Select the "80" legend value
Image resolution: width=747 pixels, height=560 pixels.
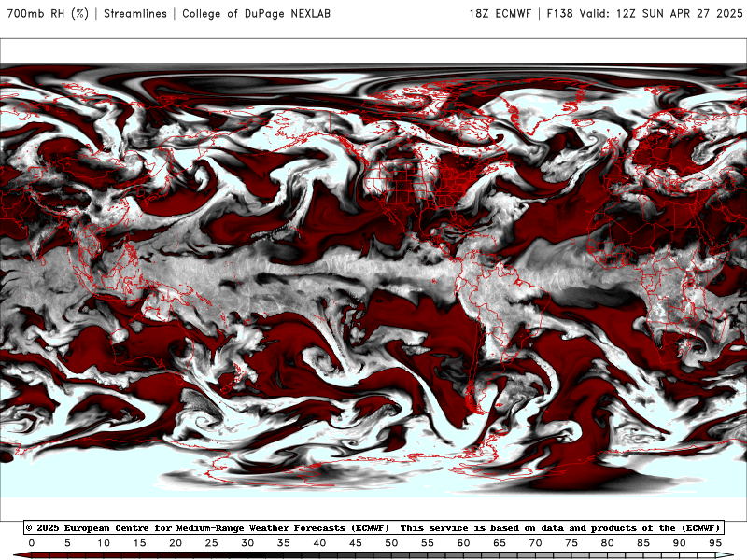tap(608, 543)
